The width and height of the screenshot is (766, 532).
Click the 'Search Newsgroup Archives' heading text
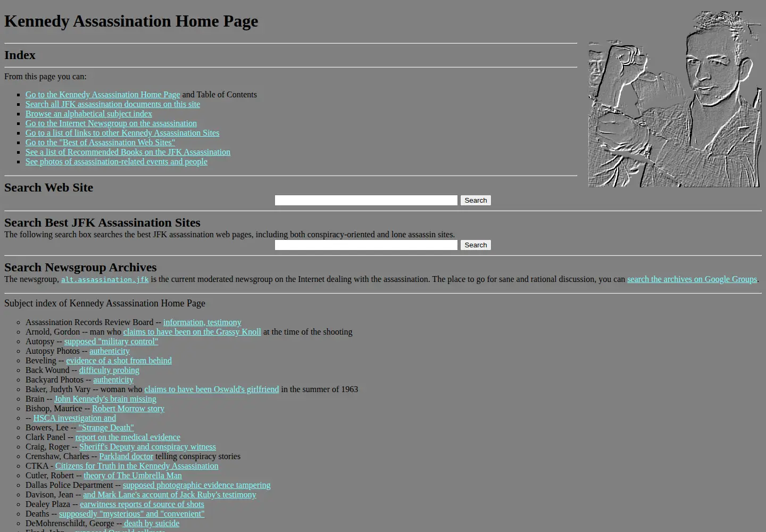pyautogui.click(x=80, y=267)
